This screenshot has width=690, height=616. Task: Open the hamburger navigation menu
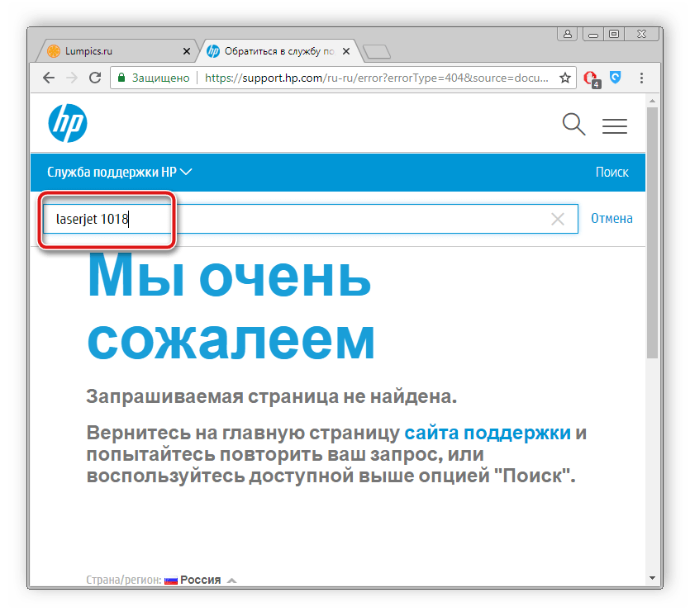(x=614, y=126)
